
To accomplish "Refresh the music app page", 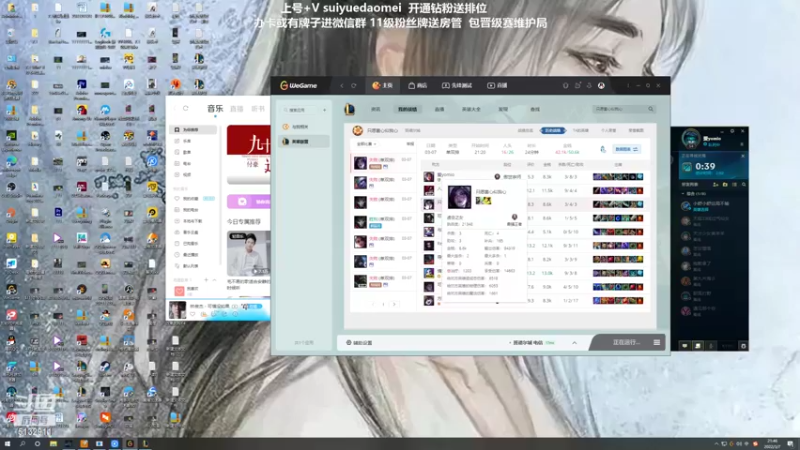I will click(186, 109).
